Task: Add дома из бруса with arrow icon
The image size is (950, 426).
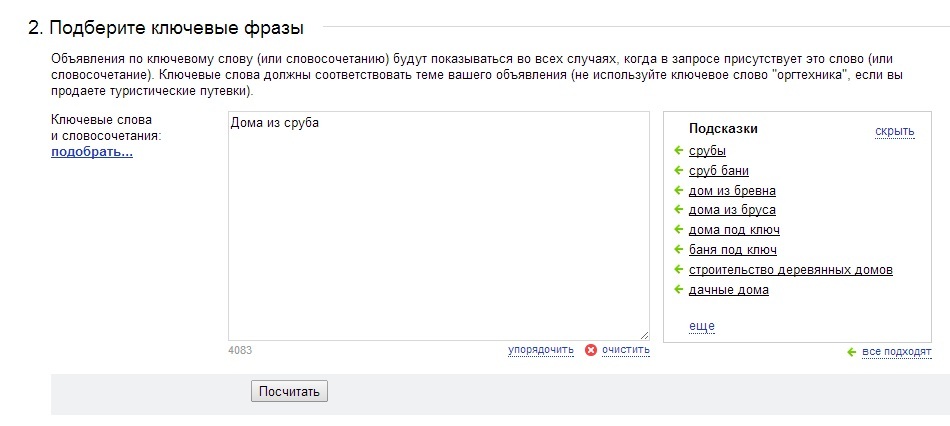Action: tap(679, 210)
